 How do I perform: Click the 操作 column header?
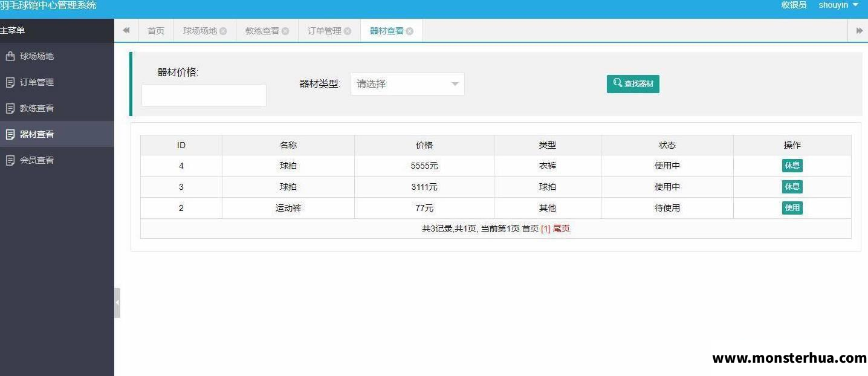coord(792,145)
